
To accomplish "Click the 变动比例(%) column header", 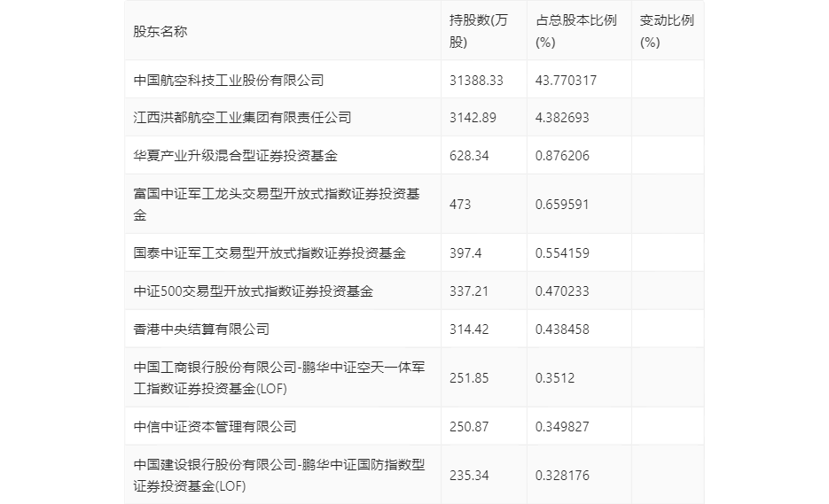I will [667, 31].
